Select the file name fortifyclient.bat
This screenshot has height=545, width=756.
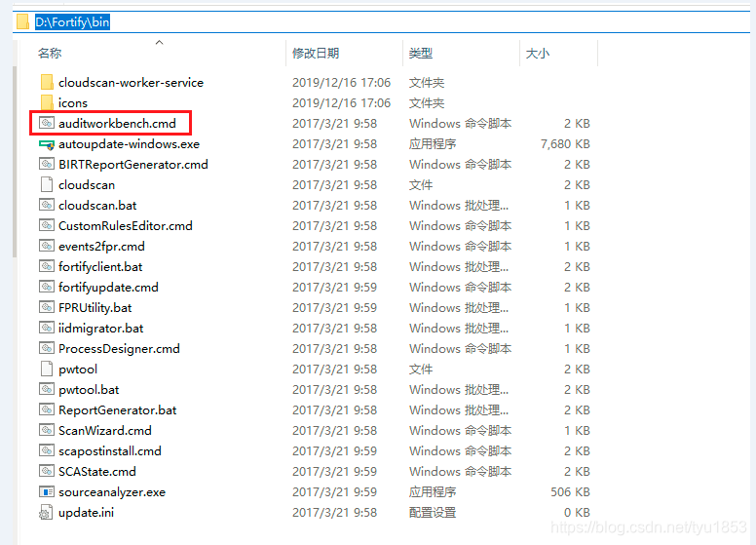pyautogui.click(x=100, y=267)
